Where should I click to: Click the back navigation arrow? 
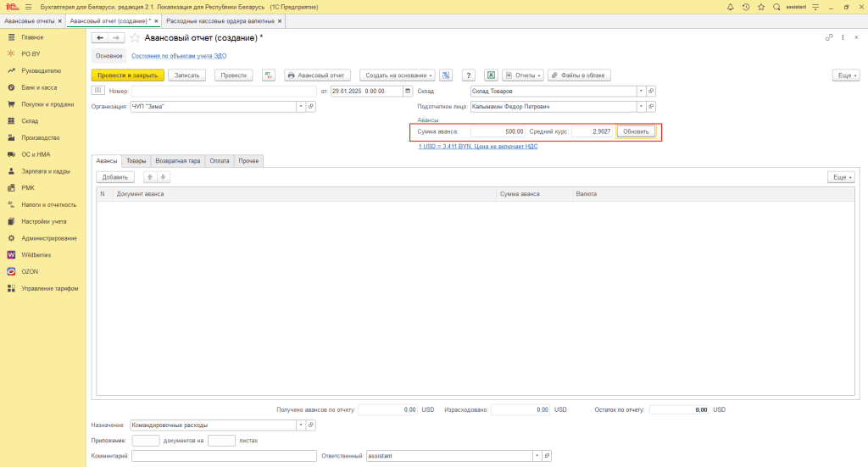pyautogui.click(x=100, y=38)
